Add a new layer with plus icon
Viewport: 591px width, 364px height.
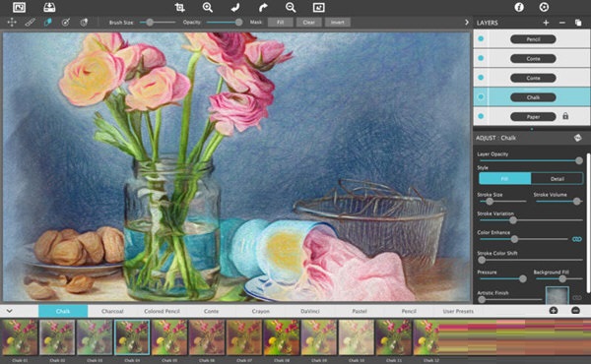click(546, 23)
